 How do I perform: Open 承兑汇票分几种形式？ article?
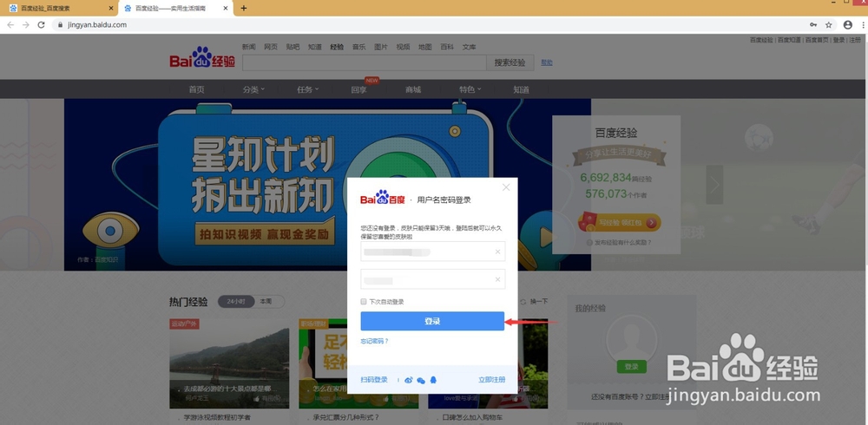345,417
